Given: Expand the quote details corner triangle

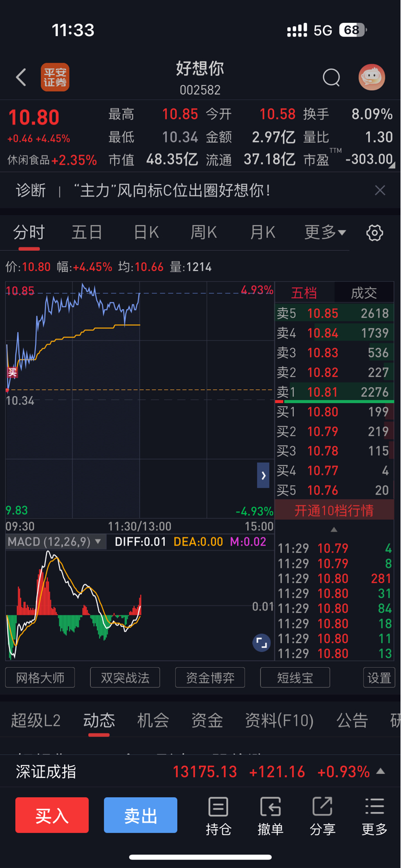Looking at the screenshot, I should pyautogui.click(x=392, y=165).
